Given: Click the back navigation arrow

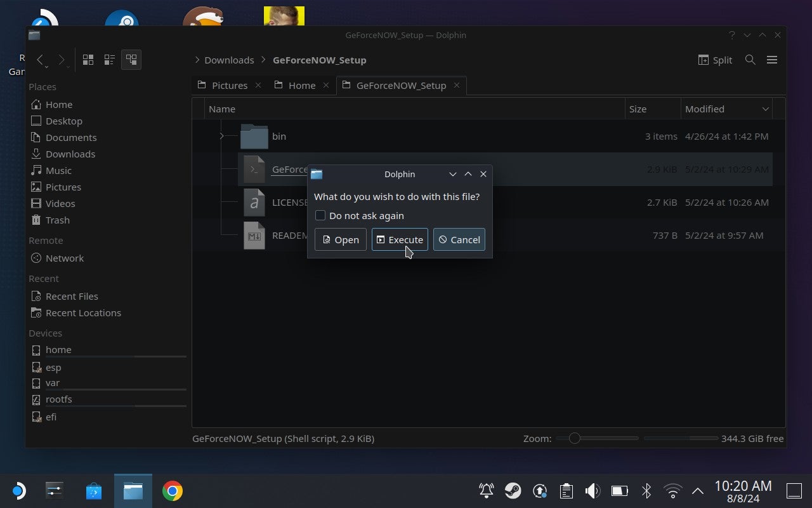Looking at the screenshot, I should (41, 60).
